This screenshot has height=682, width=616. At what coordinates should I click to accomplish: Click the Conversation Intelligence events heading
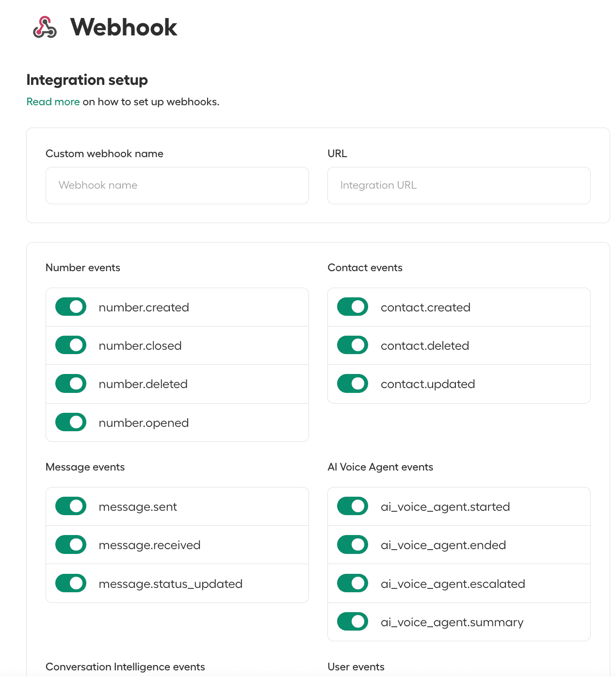tap(125, 667)
